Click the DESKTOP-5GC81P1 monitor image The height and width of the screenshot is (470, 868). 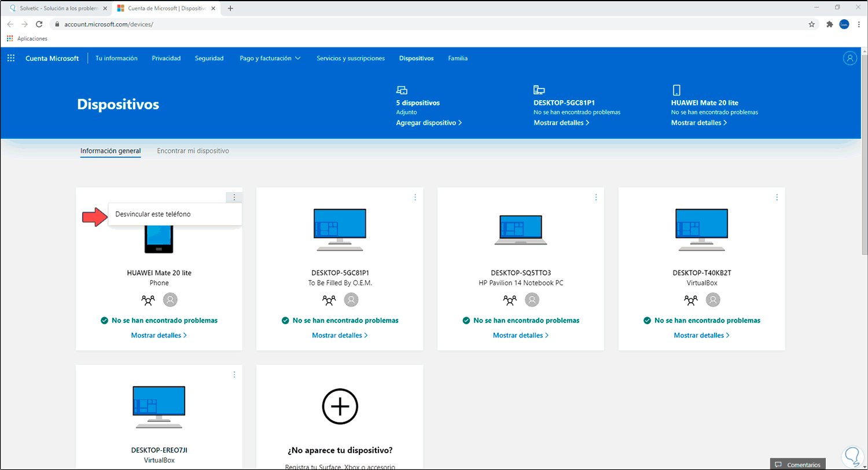[340, 230]
